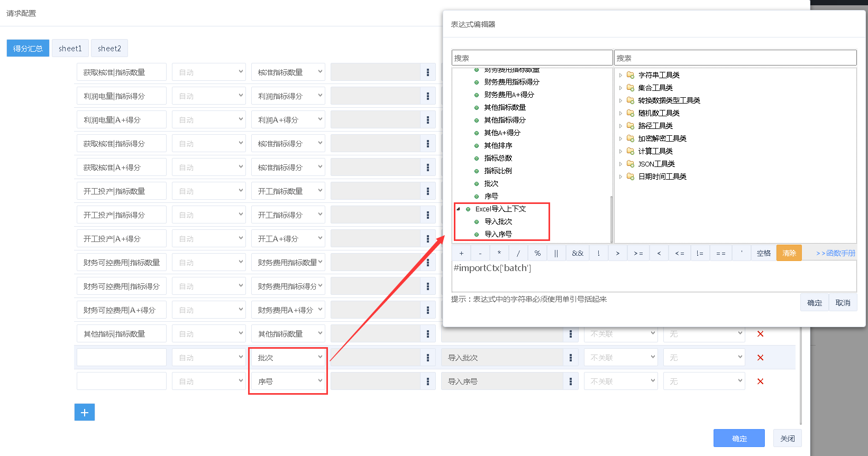The width and height of the screenshot is (868, 456).
Task: Delete the 导入序号 row with red X
Action: pyautogui.click(x=760, y=381)
